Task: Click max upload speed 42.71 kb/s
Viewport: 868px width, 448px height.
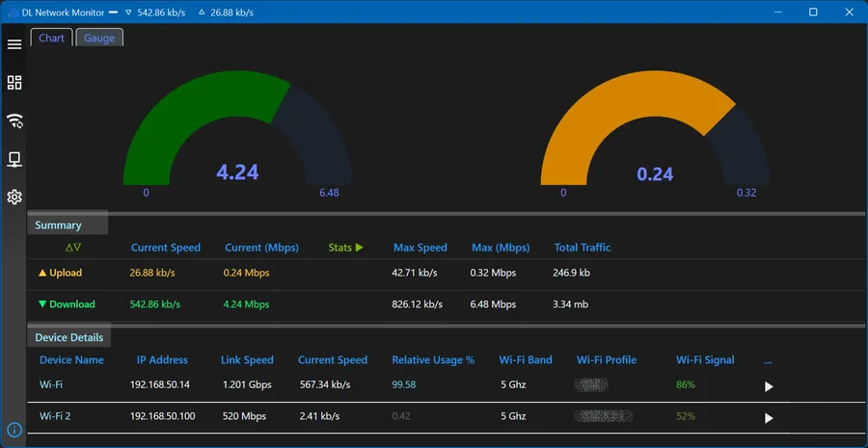Action: pos(415,273)
